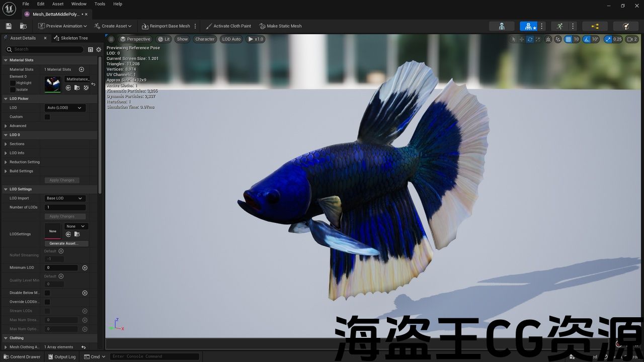Check the Isolate checkbox for Element 0
The height and width of the screenshot is (362, 644).
(x=13, y=89)
